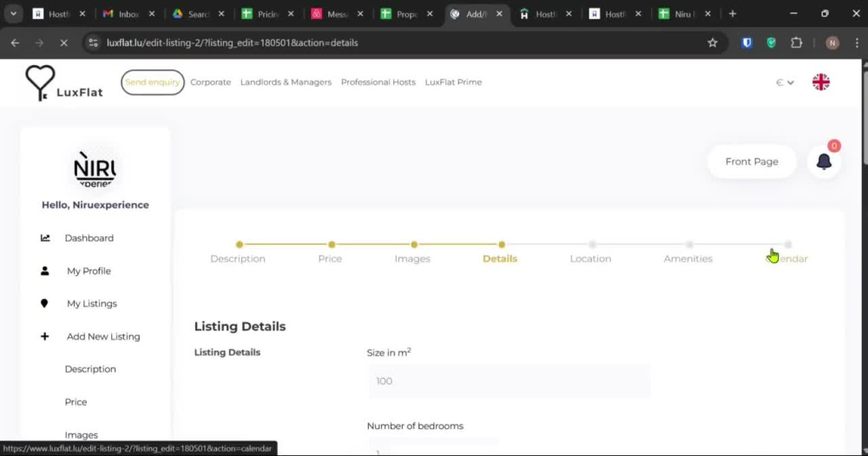Click the Front Page button

752,162
